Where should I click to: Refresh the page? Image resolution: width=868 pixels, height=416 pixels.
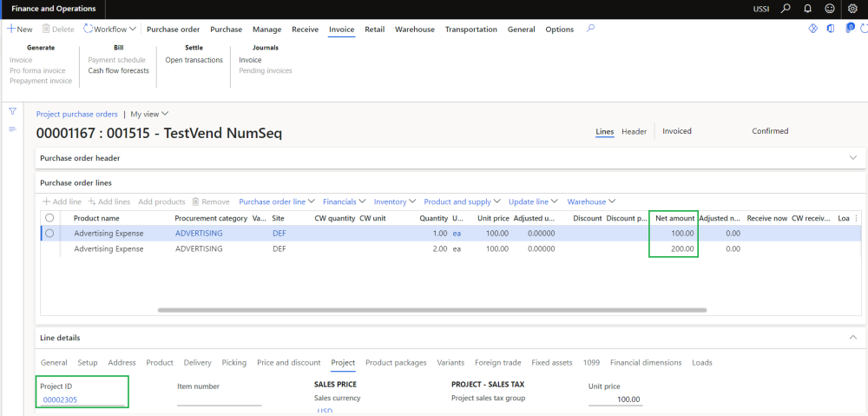(865, 29)
